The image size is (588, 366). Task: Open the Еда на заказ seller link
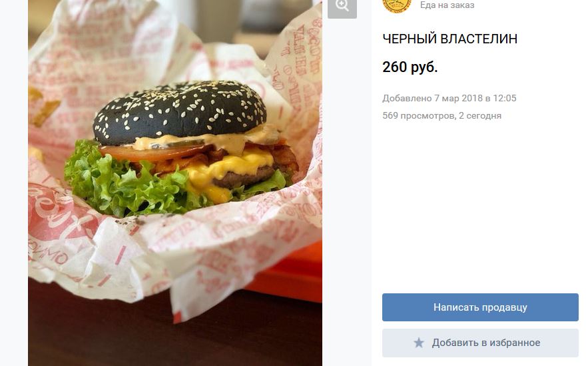tap(447, 5)
